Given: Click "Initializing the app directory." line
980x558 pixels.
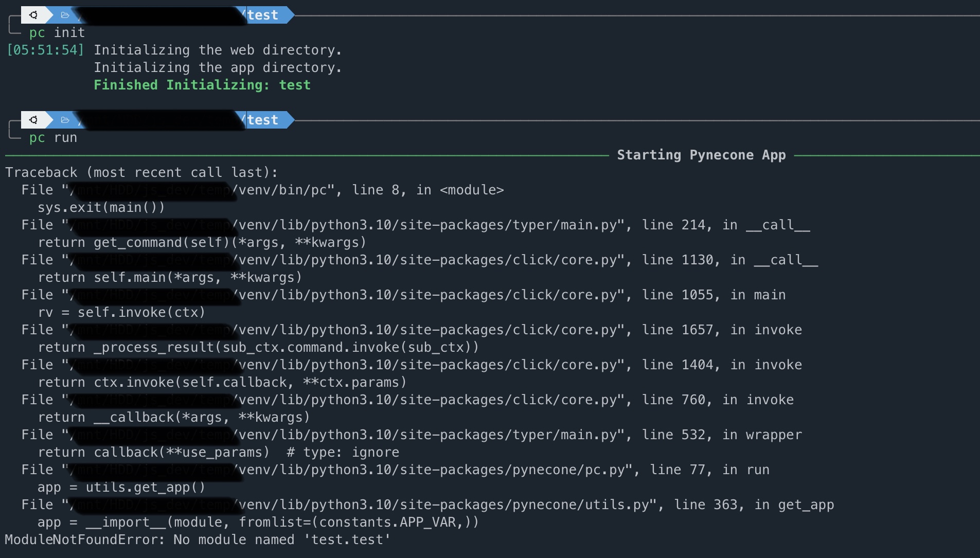Looking at the screenshot, I should [x=218, y=67].
